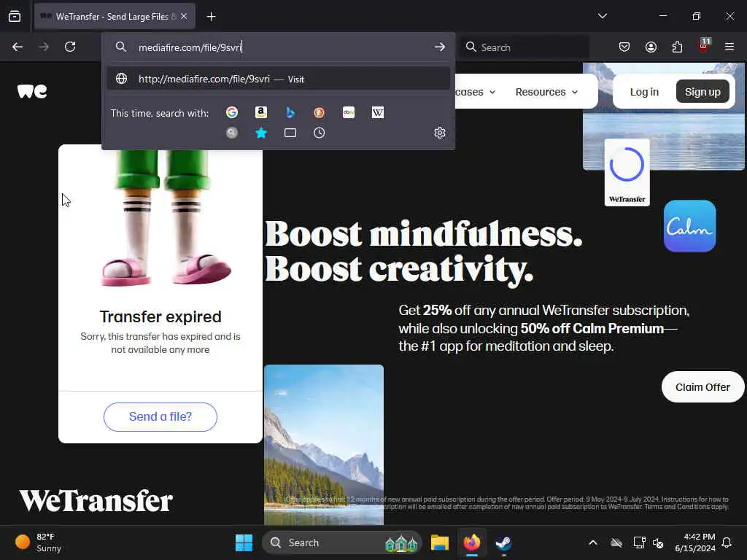
Task: Focus the toolbar Search box
Action: [525, 47]
